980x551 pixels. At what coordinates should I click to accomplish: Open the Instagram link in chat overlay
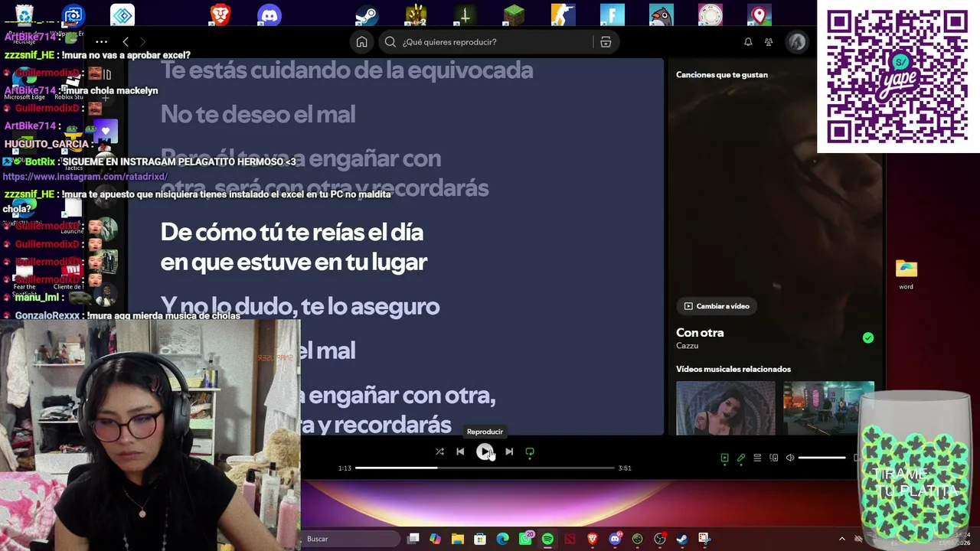85,177
